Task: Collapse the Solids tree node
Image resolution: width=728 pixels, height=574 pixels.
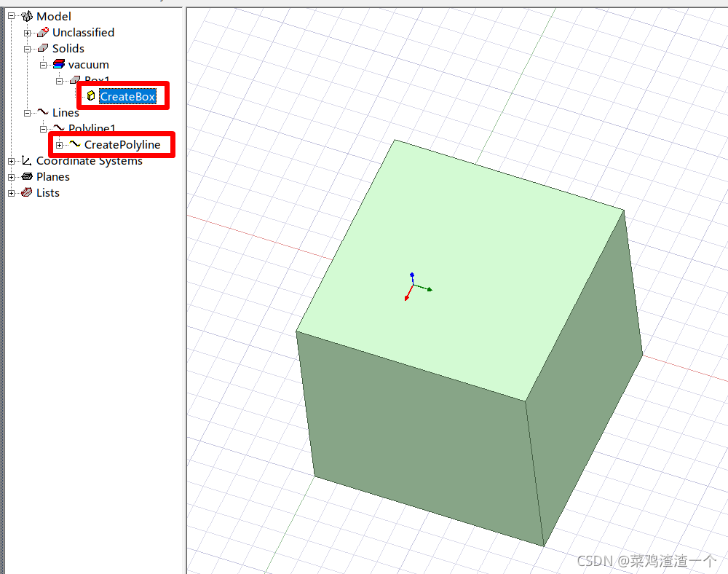Action: coord(28,49)
